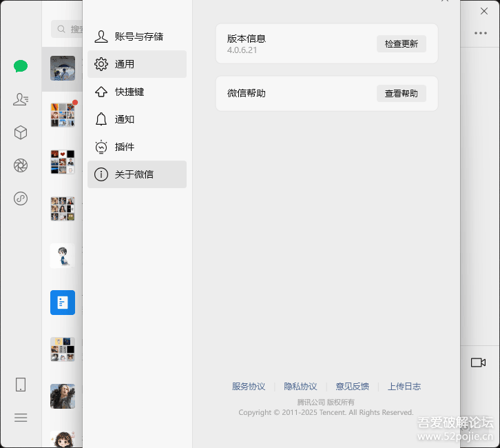The image size is (500, 448).
Task: Open the Chats tab green bubble icon
Action: coord(21,66)
